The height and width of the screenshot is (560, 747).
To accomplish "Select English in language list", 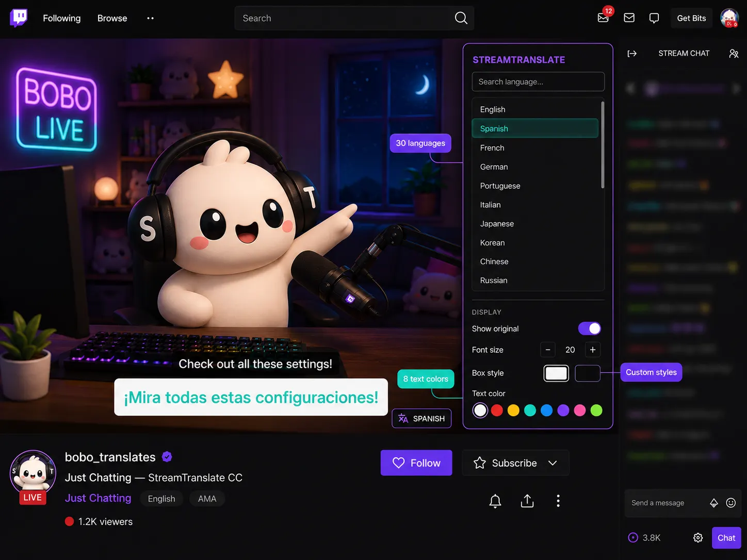I will coord(535,109).
